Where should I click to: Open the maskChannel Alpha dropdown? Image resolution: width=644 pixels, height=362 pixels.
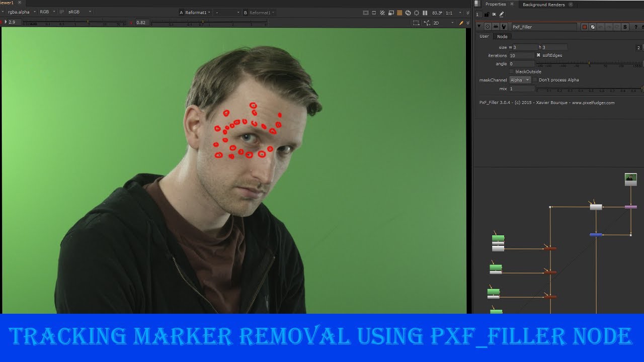coord(520,80)
